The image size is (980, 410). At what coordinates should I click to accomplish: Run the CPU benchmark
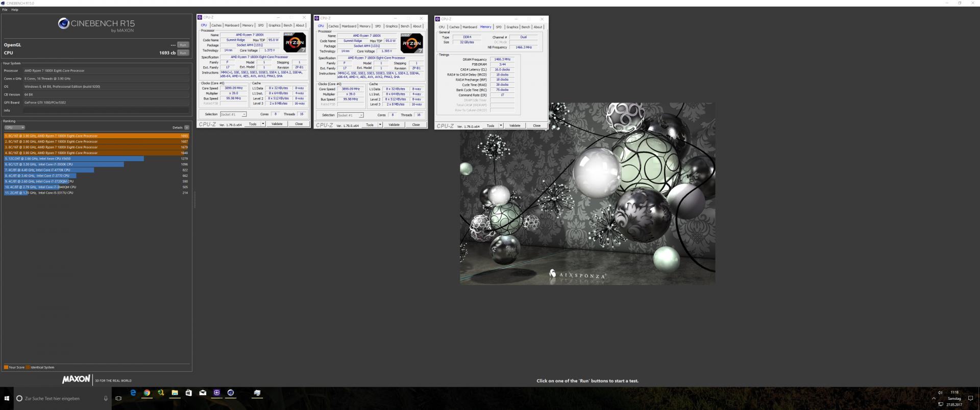tap(183, 53)
